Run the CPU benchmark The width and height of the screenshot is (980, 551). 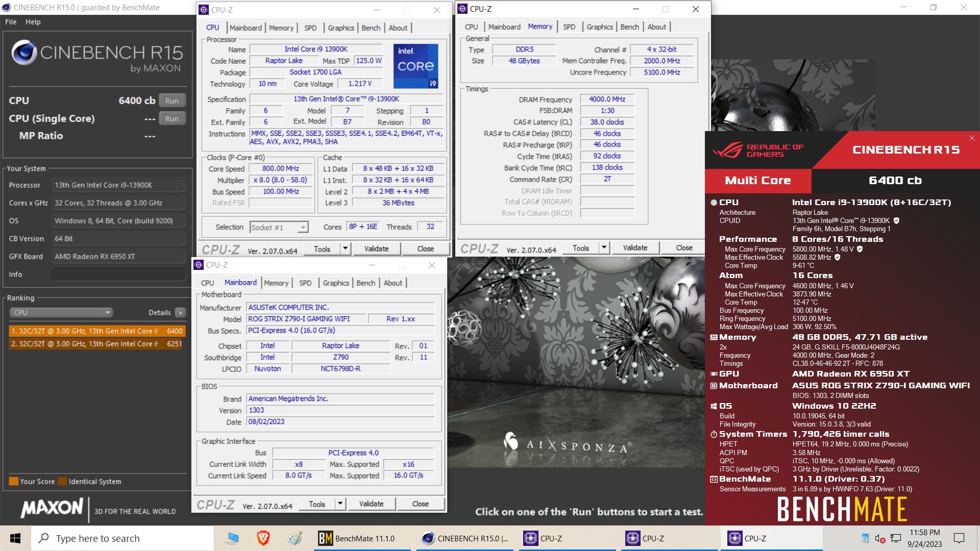click(172, 101)
